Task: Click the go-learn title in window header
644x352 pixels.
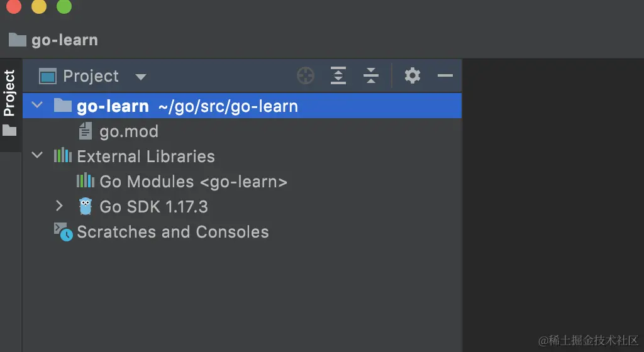Action: tap(64, 40)
